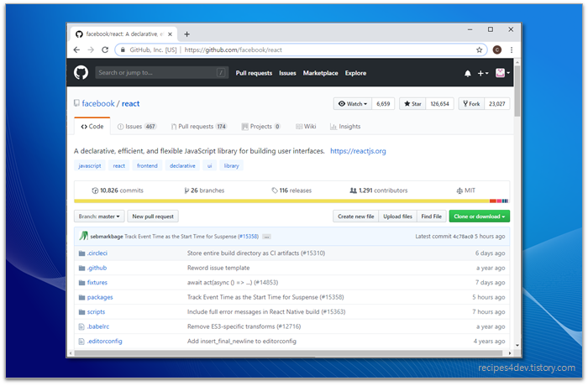Click the browser forward arrow
Viewport: 588px width, 386px height.
[x=91, y=50]
